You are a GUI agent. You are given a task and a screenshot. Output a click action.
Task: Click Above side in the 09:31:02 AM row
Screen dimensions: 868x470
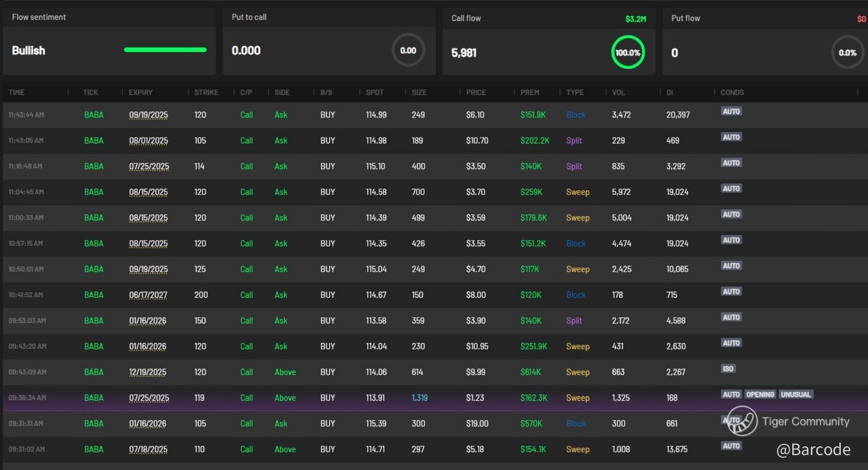tap(285, 450)
